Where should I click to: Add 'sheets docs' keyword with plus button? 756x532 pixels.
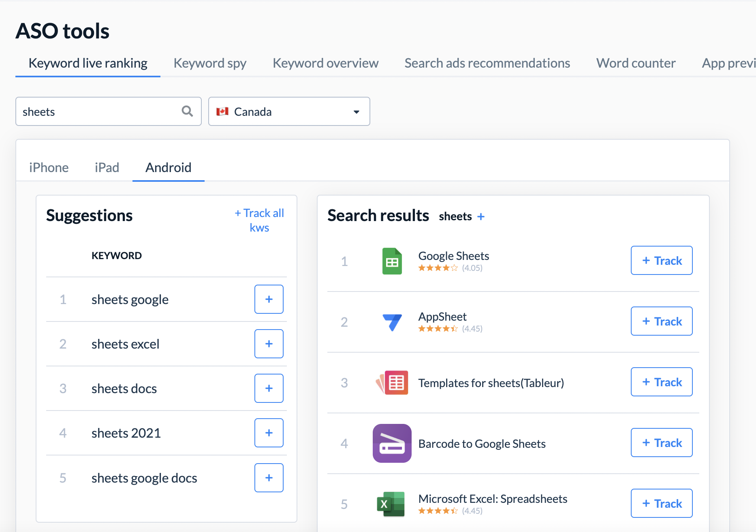tap(269, 388)
